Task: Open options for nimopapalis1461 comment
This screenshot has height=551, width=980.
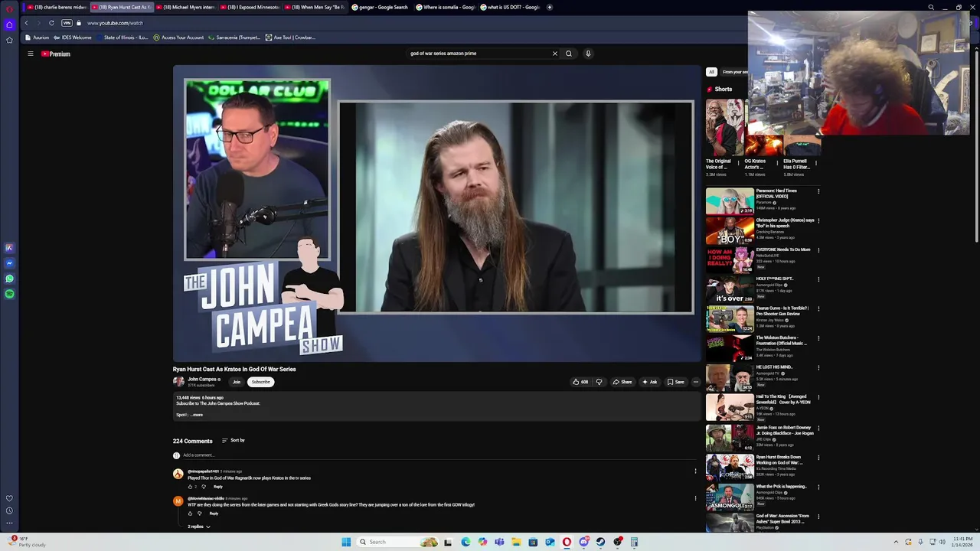Action: coord(695,471)
